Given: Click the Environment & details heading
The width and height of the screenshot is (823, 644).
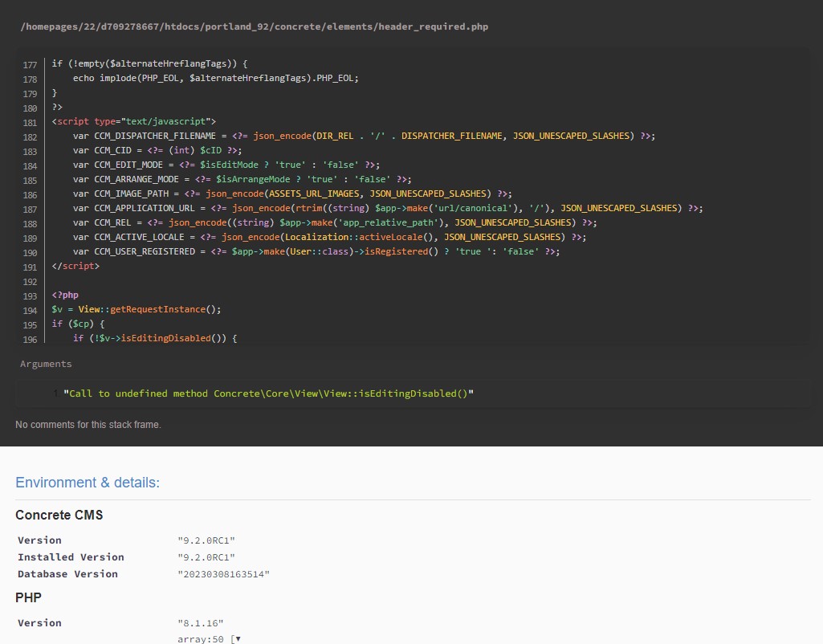Looking at the screenshot, I should pyautogui.click(x=88, y=483).
